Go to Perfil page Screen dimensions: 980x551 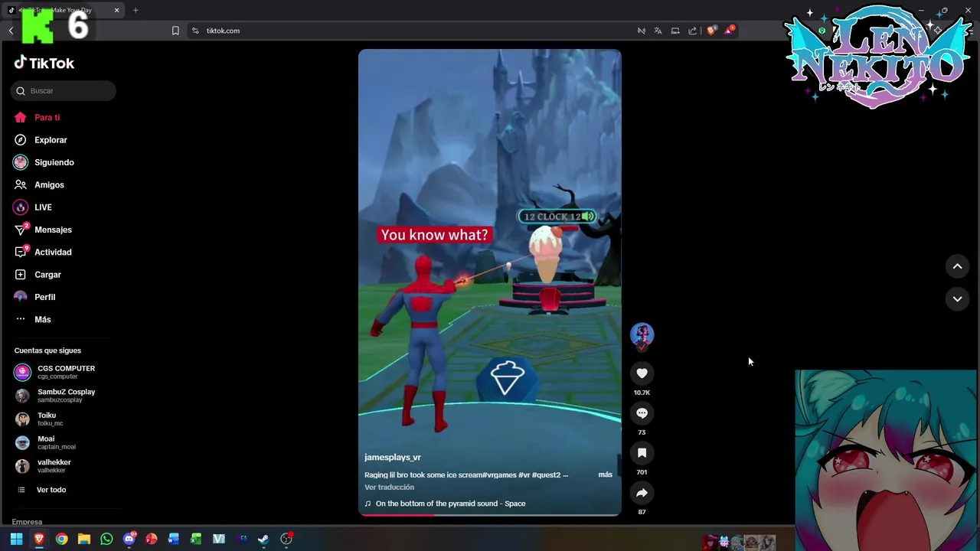[x=34, y=297]
